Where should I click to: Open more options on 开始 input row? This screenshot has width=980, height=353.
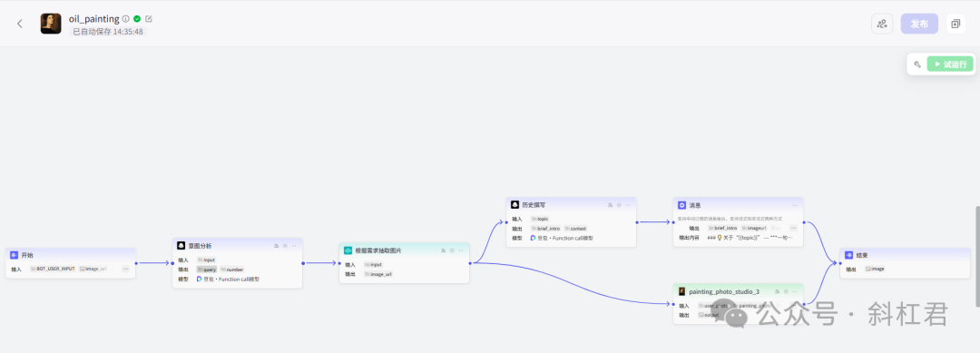point(125,269)
